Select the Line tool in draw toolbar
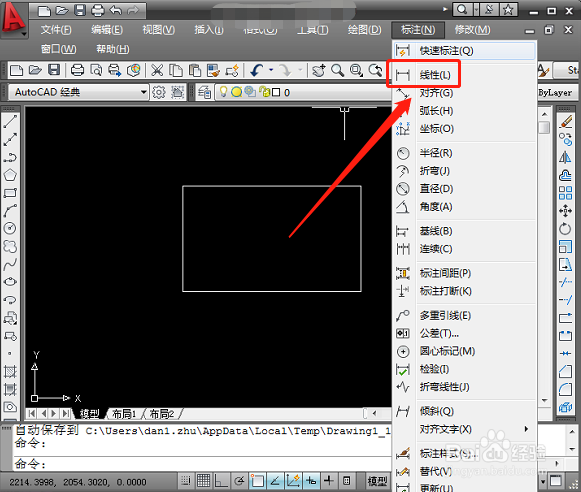The width and height of the screenshot is (581, 492). coord(10,122)
